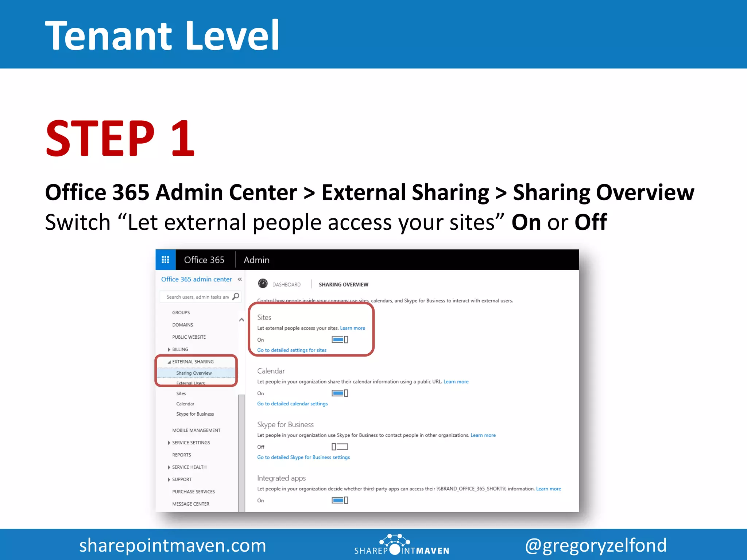Toggle Skype for Business switch
Screen dimensions: 747x560
(340, 447)
